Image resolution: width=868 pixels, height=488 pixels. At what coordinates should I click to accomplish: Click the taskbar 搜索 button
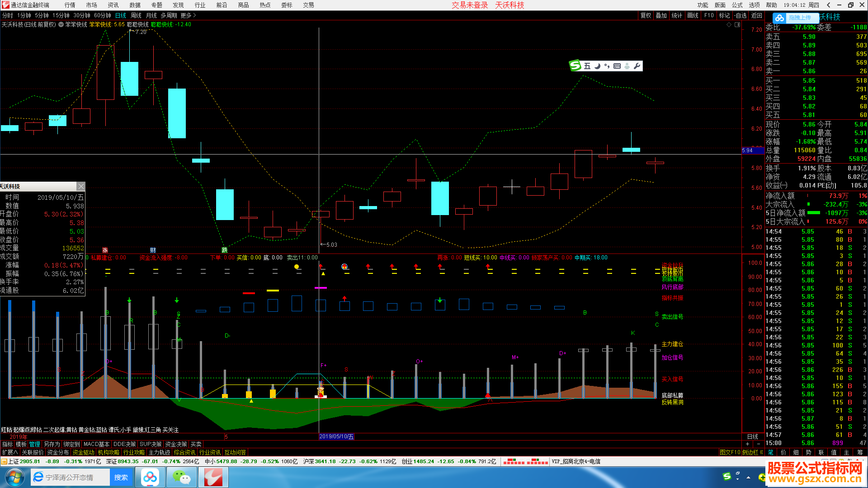tap(121, 477)
